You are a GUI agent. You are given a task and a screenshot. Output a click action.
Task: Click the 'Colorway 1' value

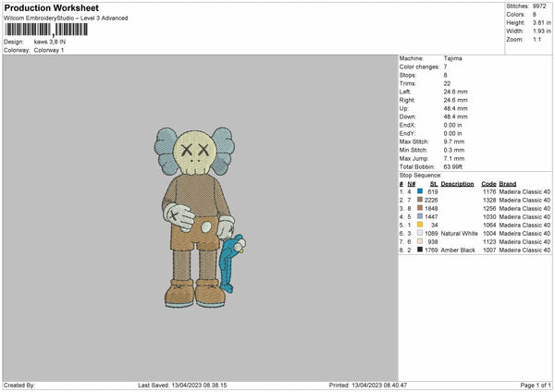[x=49, y=50]
